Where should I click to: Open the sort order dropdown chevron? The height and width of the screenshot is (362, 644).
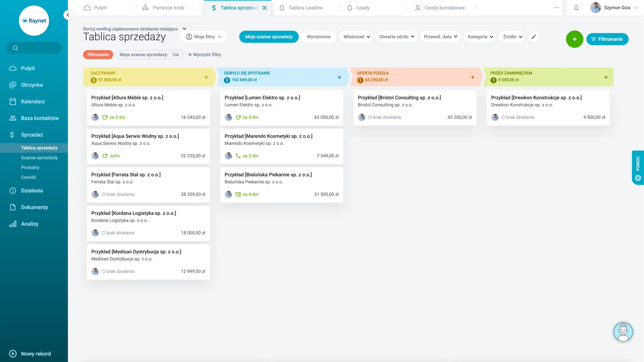click(184, 29)
